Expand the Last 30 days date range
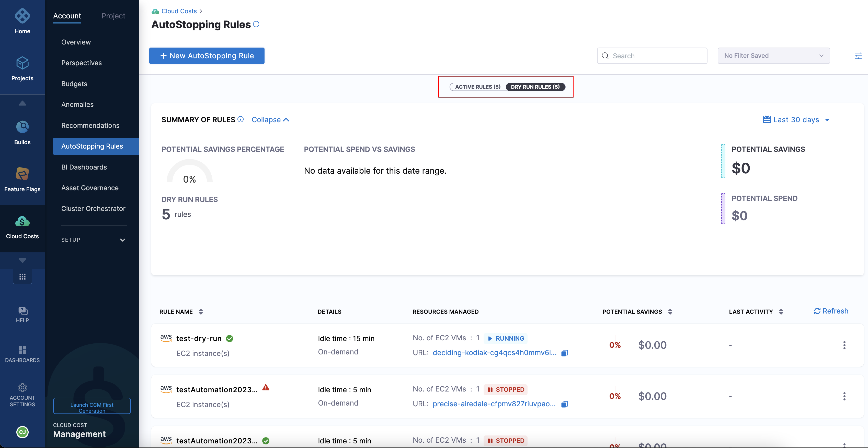Screen dimensions: 868x448 click(796, 120)
